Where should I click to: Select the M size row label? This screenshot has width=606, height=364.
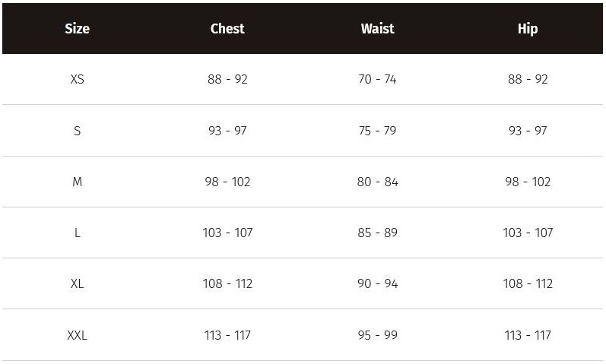point(78,182)
